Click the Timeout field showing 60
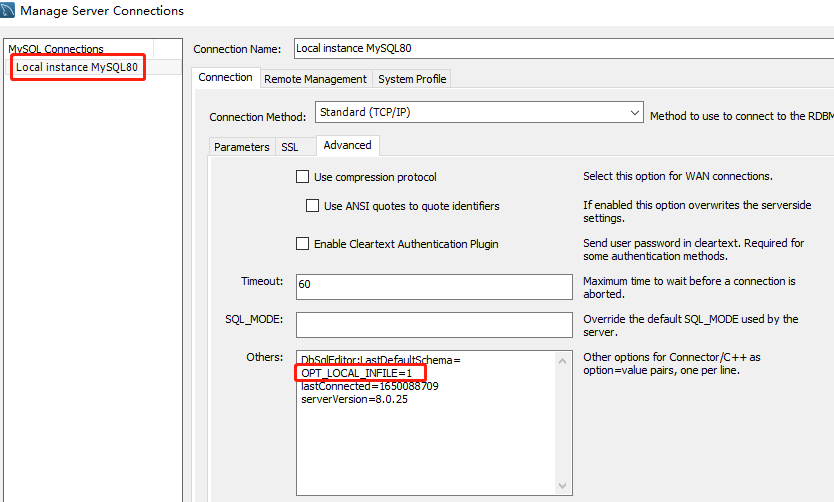The height and width of the screenshot is (502, 834). click(x=434, y=287)
